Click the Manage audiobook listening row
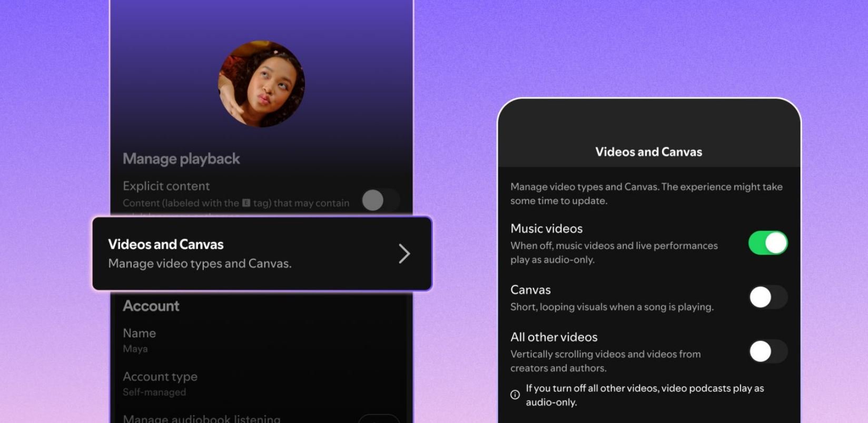The width and height of the screenshot is (868, 423). [261, 419]
